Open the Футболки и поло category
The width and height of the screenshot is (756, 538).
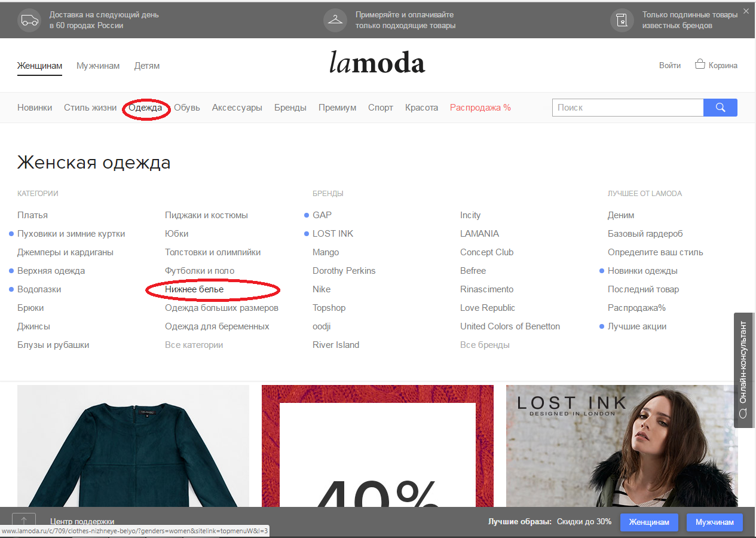200,271
